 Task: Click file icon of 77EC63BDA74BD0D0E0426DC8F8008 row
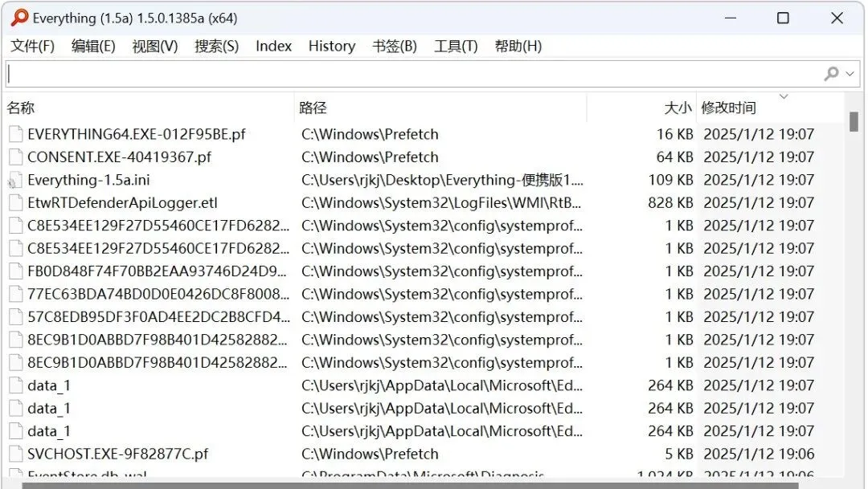[x=16, y=295]
